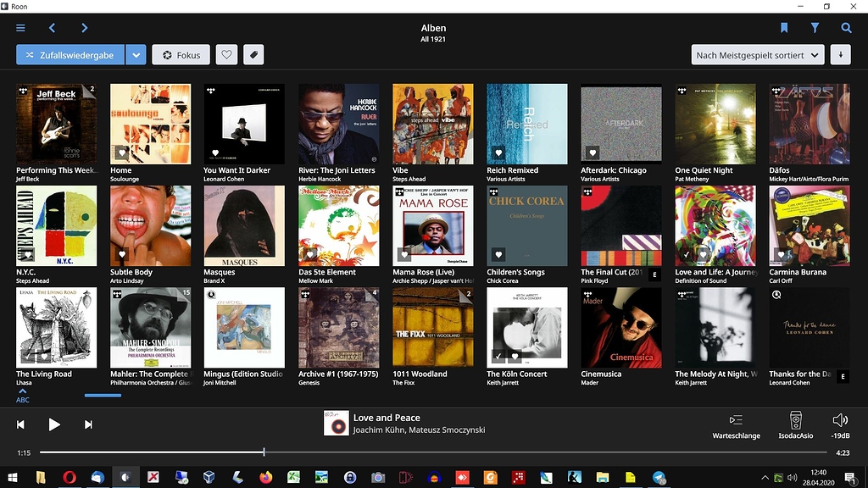The image size is (868, 488).
Task: Open the 'Nach Meistgespielt sortiert' dropdown
Action: point(758,55)
